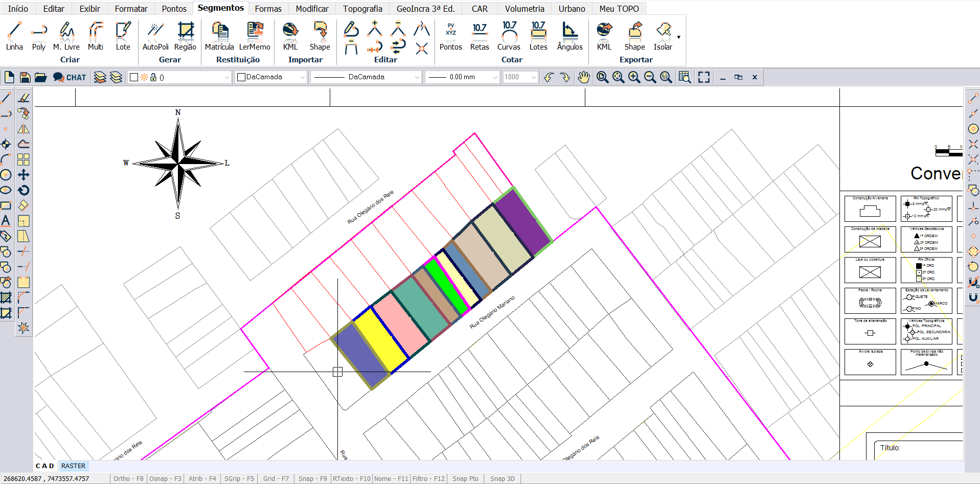
Task: Toggle Grid - F7 display
Action: click(276, 479)
